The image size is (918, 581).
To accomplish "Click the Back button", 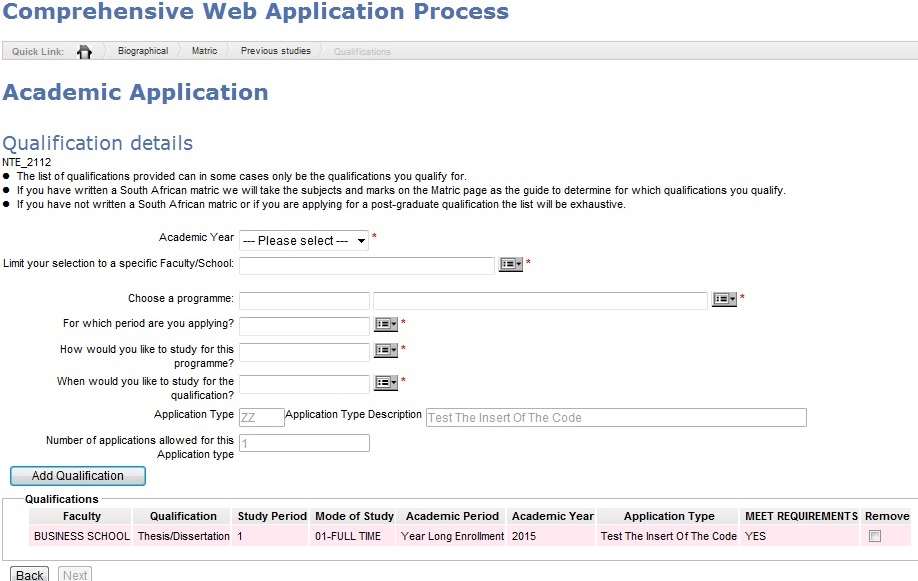I will tap(29, 574).
